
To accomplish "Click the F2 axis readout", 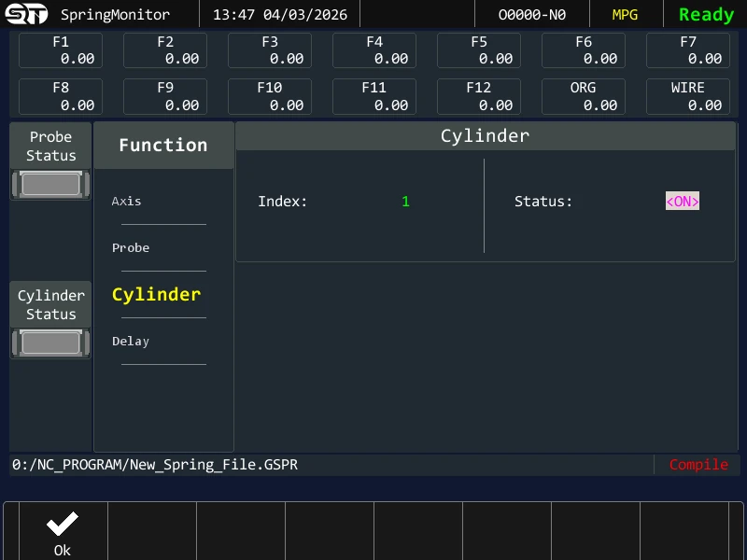I will tap(165, 50).
